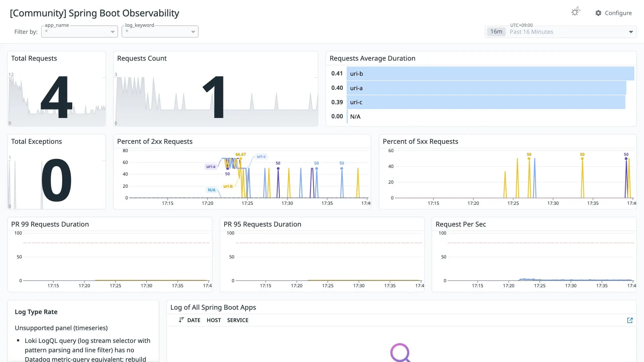The image size is (644, 362).
Task: Open log list in new window icon
Action: click(x=630, y=320)
